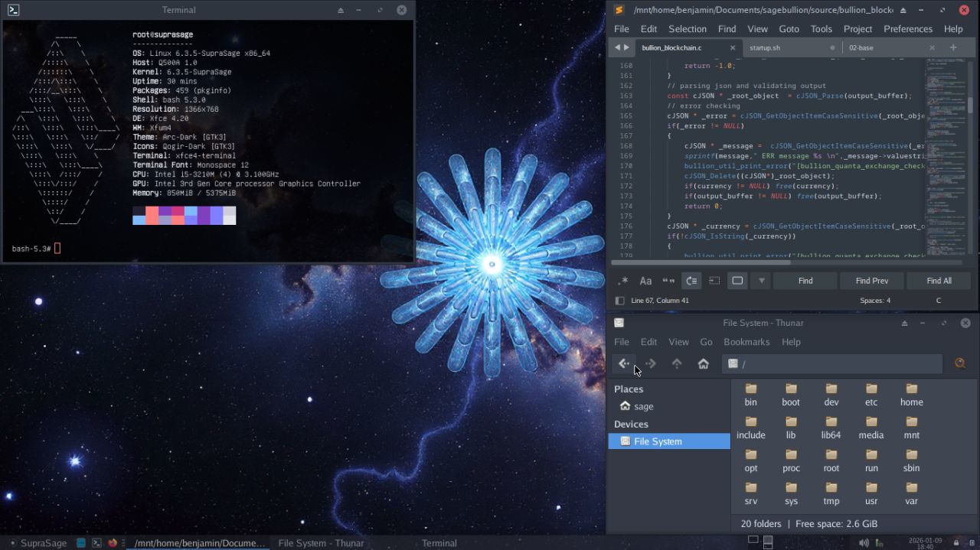Toggle wrap search option in Find bar
980x550 pixels.
pos(691,281)
